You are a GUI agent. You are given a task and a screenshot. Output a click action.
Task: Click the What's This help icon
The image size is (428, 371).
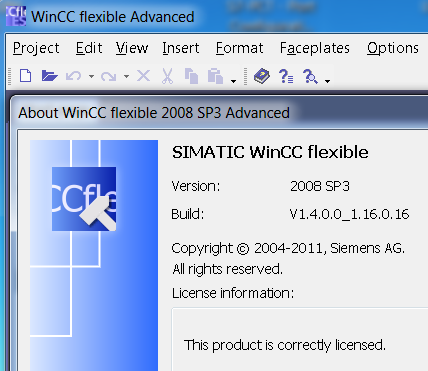[x=286, y=76]
